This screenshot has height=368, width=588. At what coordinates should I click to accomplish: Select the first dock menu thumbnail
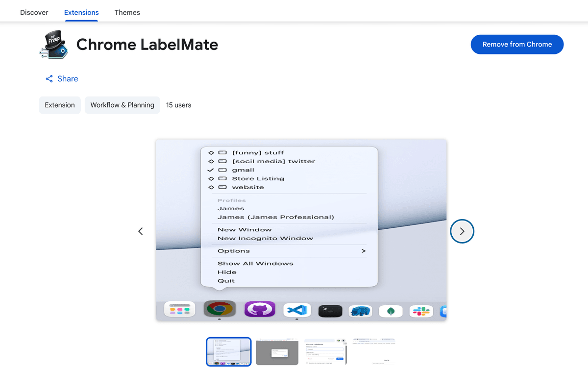point(229,352)
